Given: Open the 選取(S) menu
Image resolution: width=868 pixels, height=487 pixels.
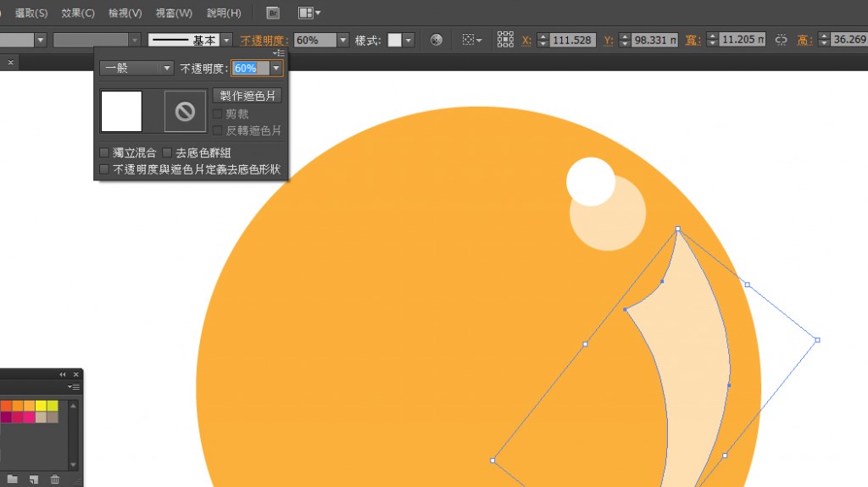Looking at the screenshot, I should 31,13.
